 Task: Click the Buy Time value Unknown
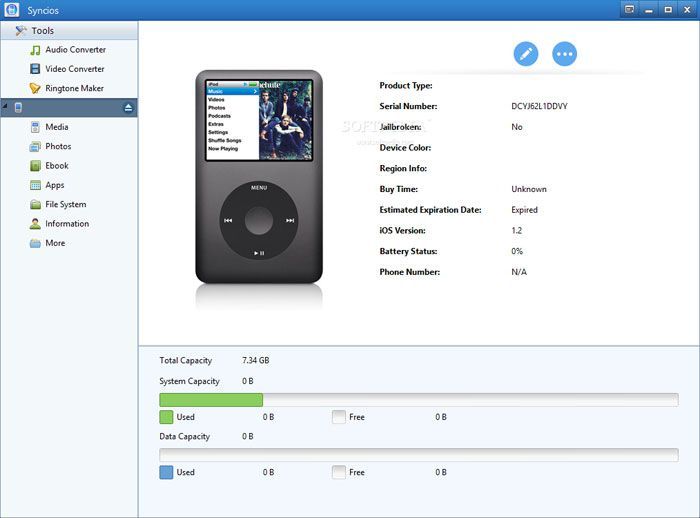[529, 189]
